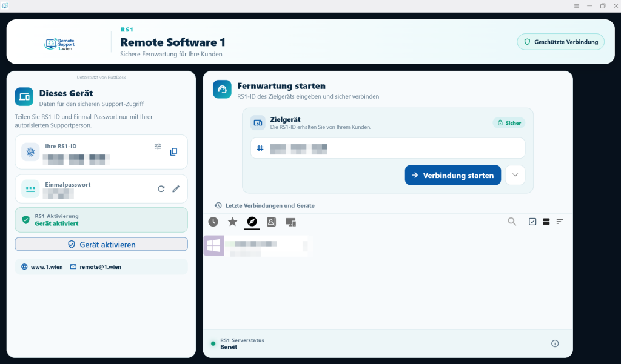This screenshot has width=621, height=364.
Task: Refresh the Einmalpasswort
Action: (161, 189)
